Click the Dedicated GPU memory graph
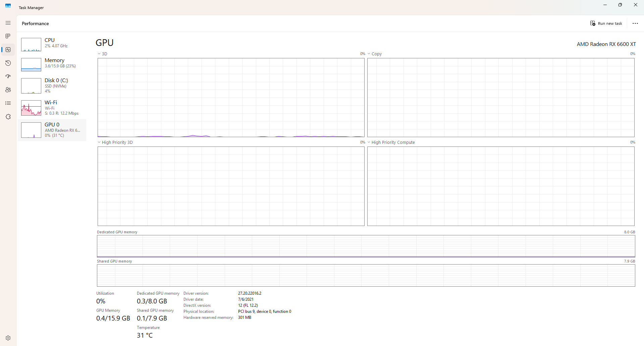Viewport: 644px width, 346px height. (366, 246)
